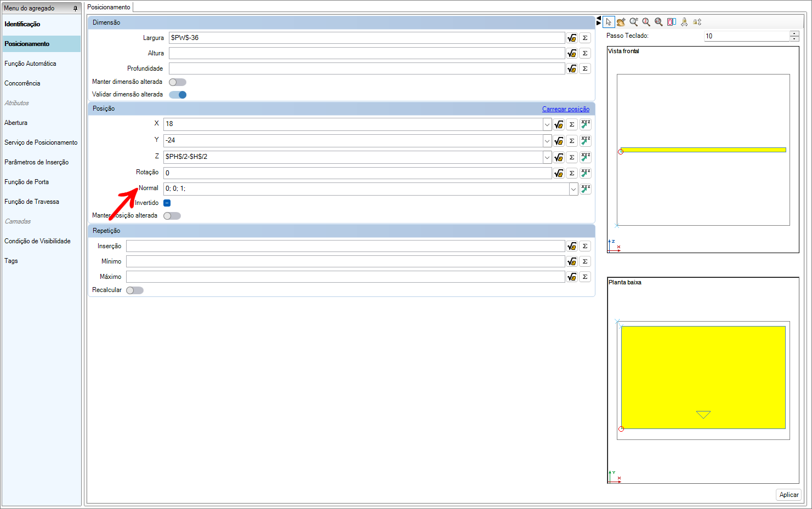Screen dimensions: 812x509
Task: Open formula editor for Inserção field
Action: point(572,246)
